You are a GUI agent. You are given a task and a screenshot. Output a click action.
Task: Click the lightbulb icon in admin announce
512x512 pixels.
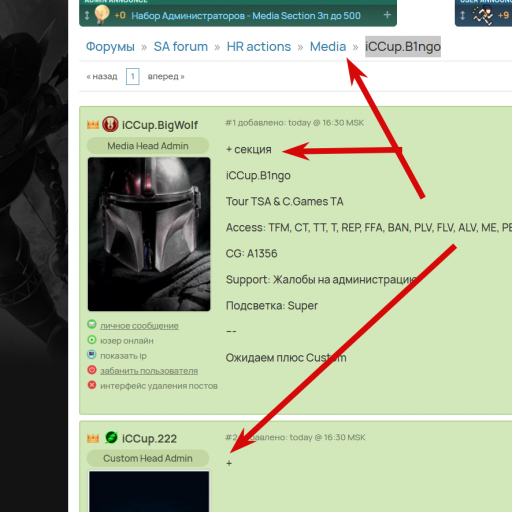coord(102,15)
